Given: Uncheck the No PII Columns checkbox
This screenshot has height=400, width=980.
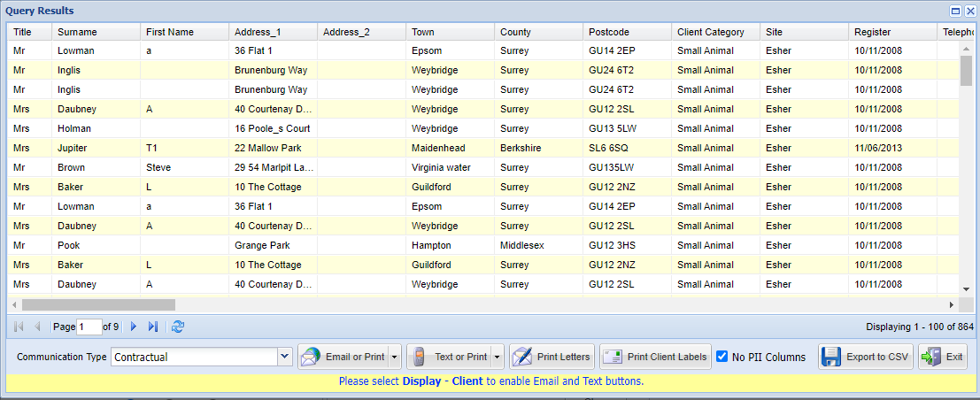Looking at the screenshot, I should [x=721, y=357].
